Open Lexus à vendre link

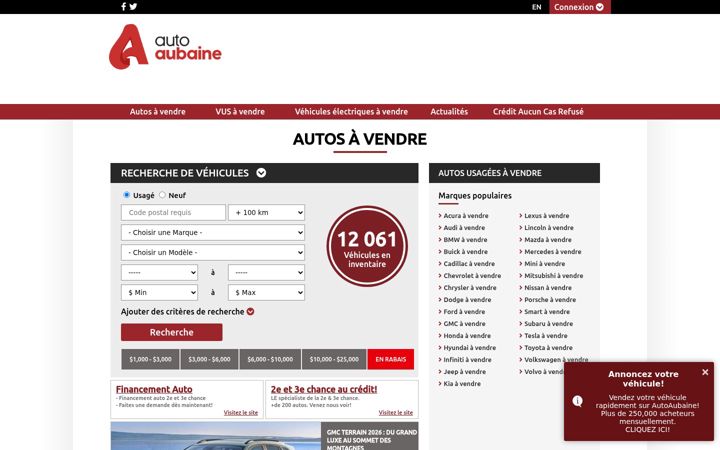(x=546, y=215)
